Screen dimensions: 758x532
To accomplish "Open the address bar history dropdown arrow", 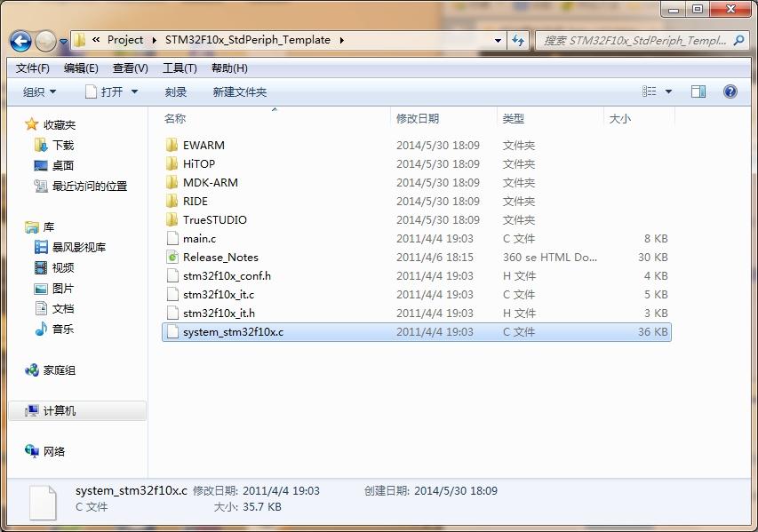I will click(x=498, y=40).
